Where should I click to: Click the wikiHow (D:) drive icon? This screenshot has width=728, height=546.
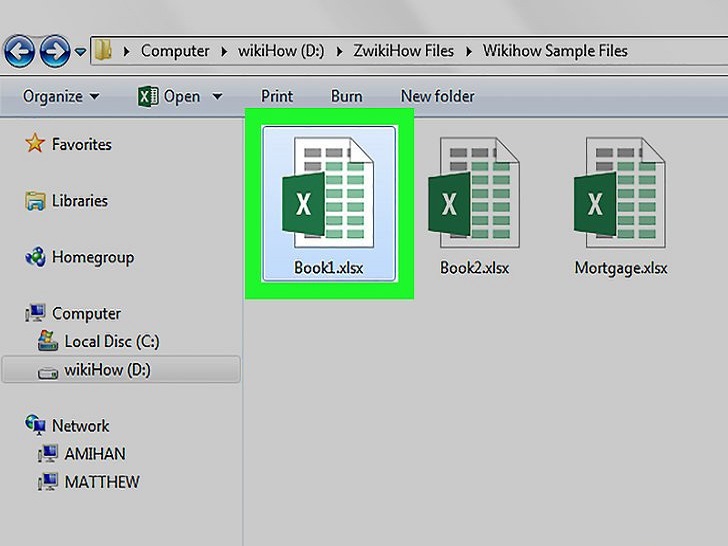tap(48, 372)
